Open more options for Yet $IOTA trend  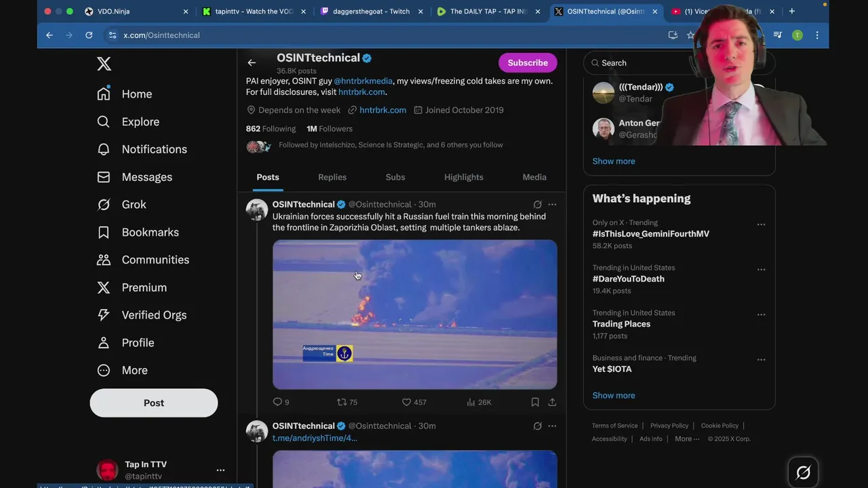click(x=761, y=359)
